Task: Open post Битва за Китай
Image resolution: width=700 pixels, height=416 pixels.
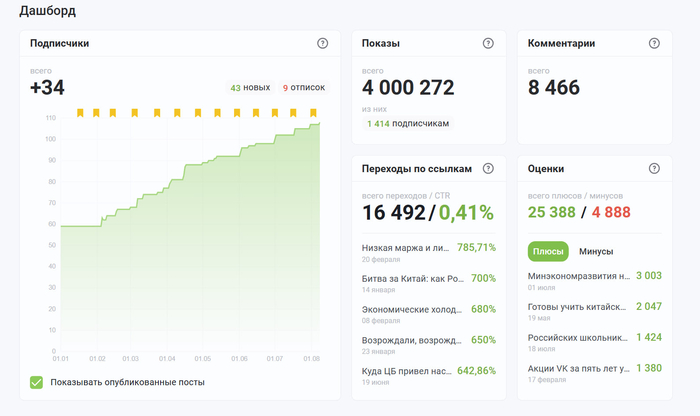Action: point(413,279)
